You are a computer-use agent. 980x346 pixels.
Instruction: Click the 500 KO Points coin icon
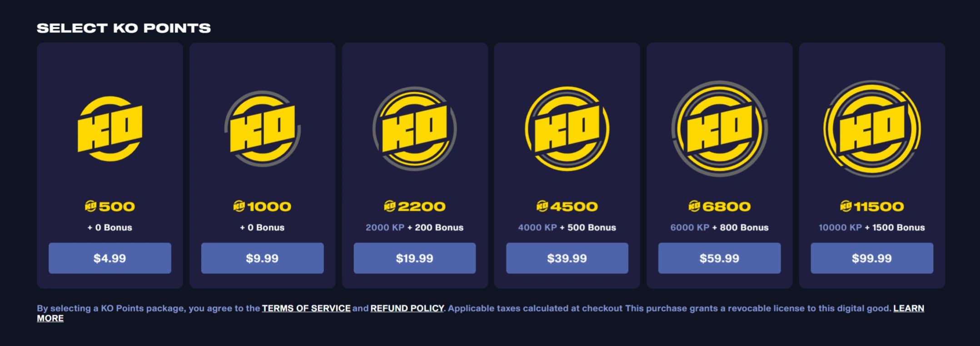click(110, 129)
